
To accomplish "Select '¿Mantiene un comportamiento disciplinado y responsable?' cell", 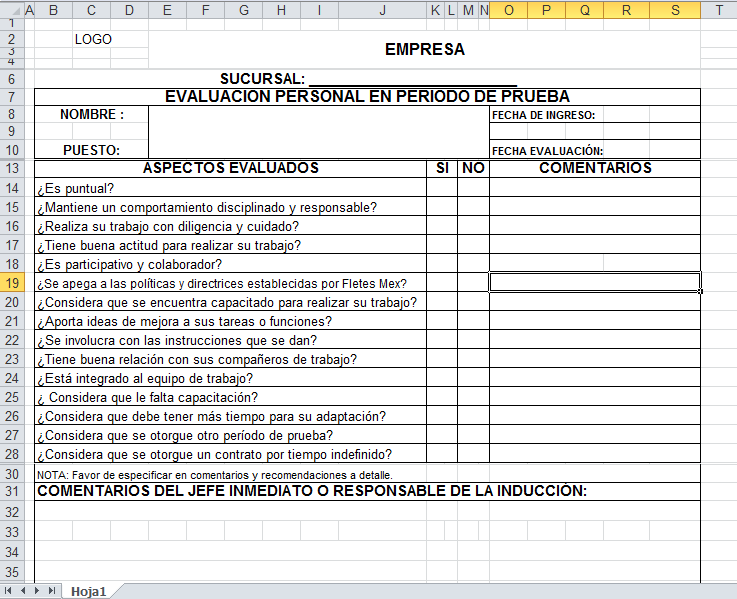I will click(230, 207).
